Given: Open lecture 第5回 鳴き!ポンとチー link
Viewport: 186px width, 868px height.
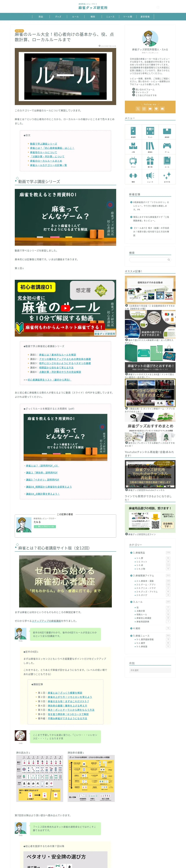Looking at the screenshot, I should (x=71, y=710).
